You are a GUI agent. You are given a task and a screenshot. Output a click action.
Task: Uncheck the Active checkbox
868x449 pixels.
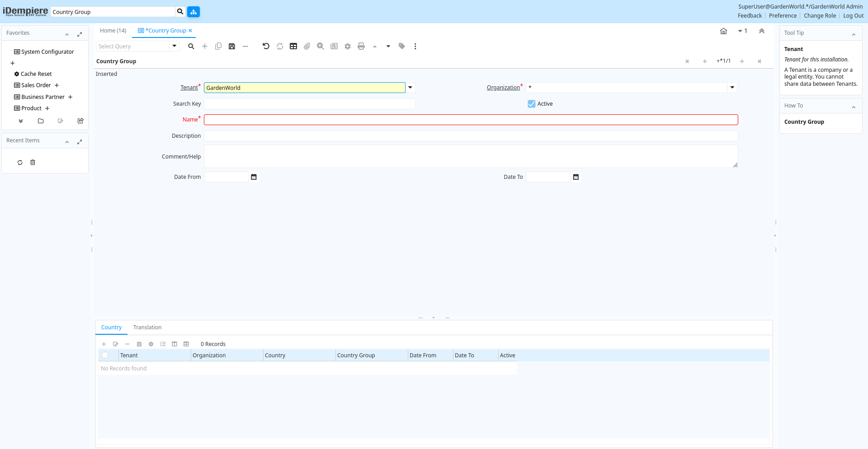[532, 104]
